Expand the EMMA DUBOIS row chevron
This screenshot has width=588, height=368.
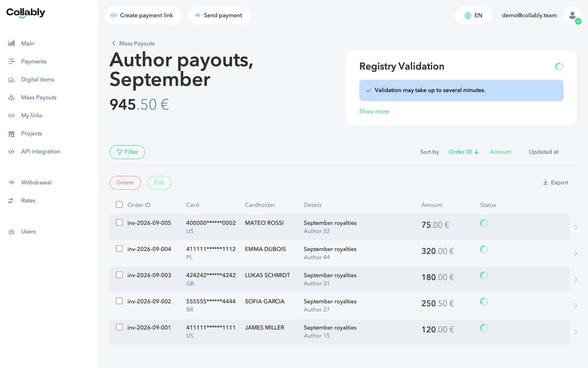576,253
